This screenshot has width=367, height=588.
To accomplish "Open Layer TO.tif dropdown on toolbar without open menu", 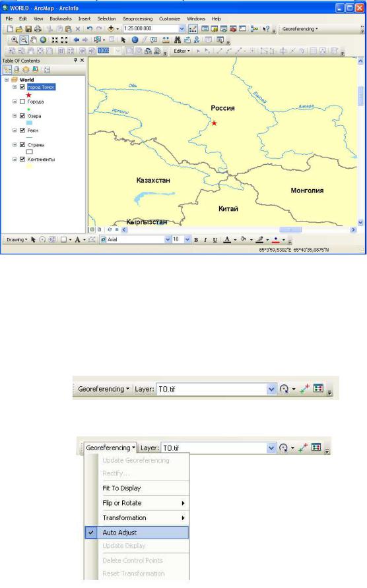I will [271, 389].
